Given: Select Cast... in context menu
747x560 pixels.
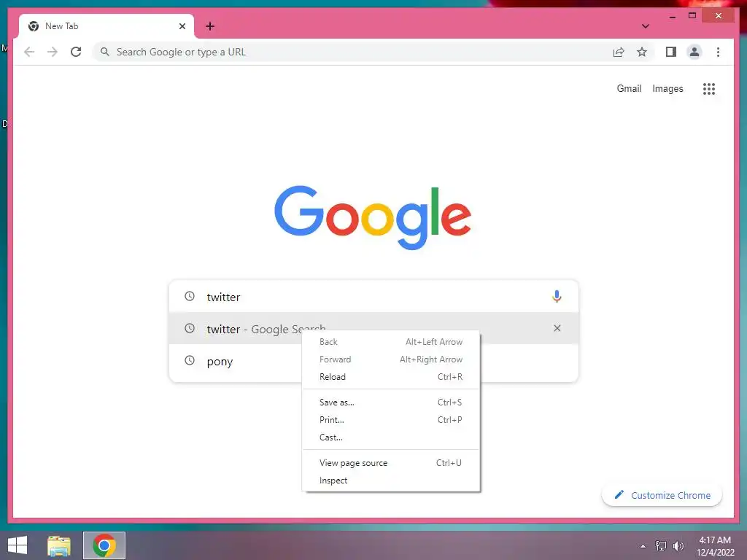Looking at the screenshot, I should pos(391,437).
